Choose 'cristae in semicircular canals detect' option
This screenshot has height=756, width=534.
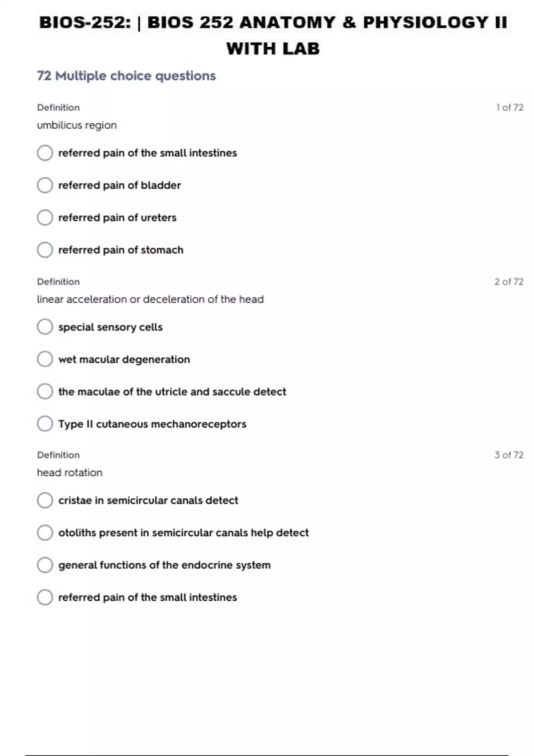[45, 500]
